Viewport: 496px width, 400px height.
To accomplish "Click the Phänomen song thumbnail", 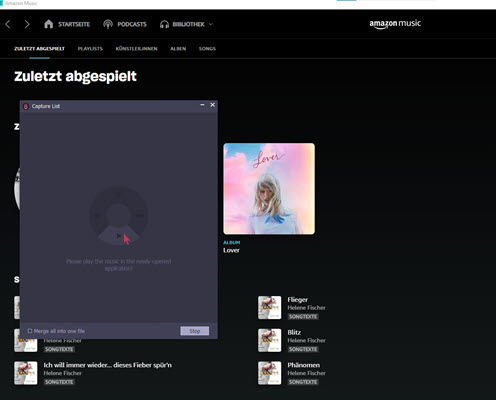I will click(270, 373).
